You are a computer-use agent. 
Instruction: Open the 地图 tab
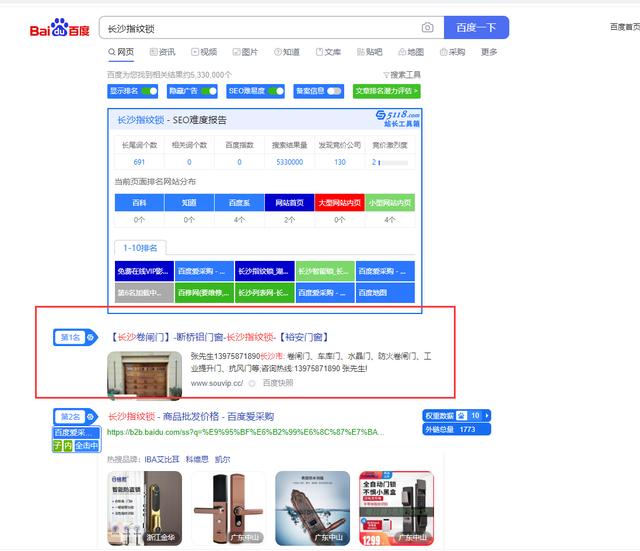[x=411, y=52]
